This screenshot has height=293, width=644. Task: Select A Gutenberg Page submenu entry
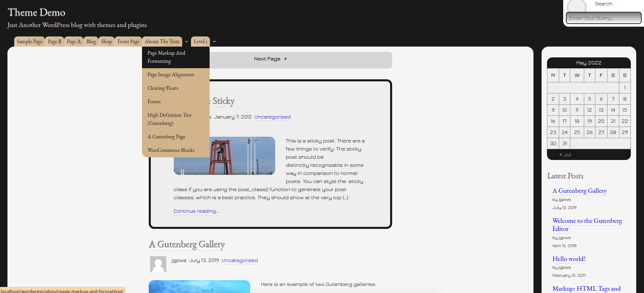pyautogui.click(x=176, y=137)
